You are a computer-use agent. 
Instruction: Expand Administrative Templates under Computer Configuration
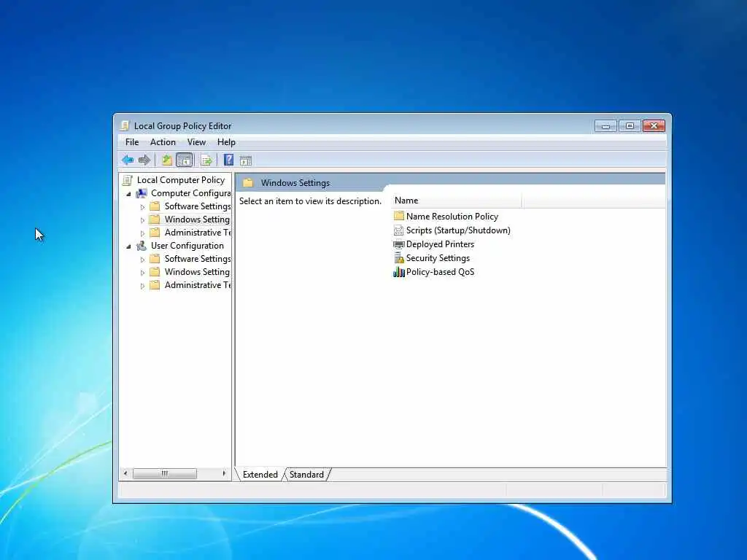(x=142, y=233)
